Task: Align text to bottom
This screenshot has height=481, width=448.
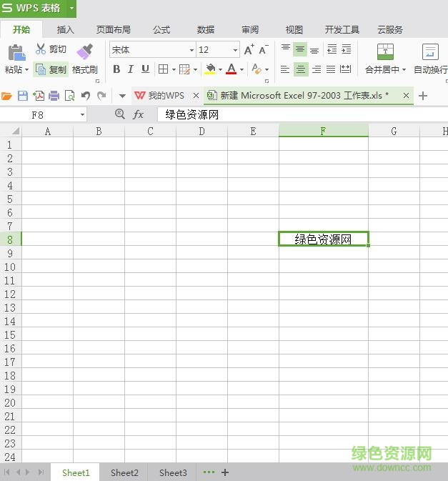Action: 314,49
